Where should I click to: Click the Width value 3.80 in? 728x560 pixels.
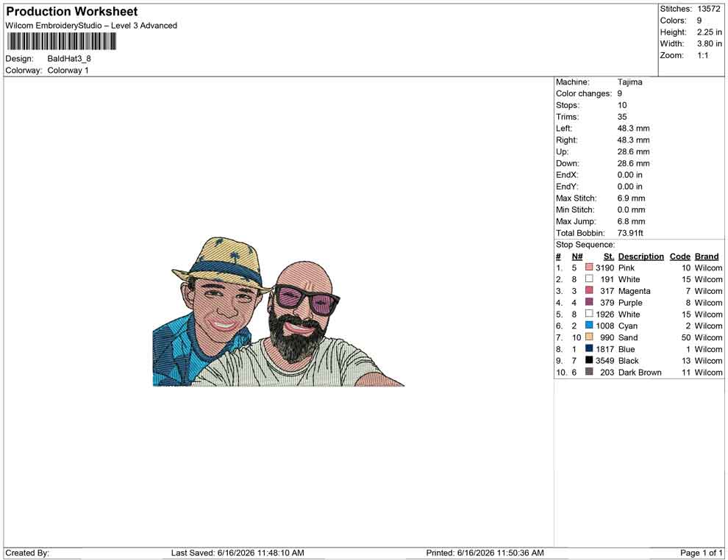pyautogui.click(x=710, y=43)
